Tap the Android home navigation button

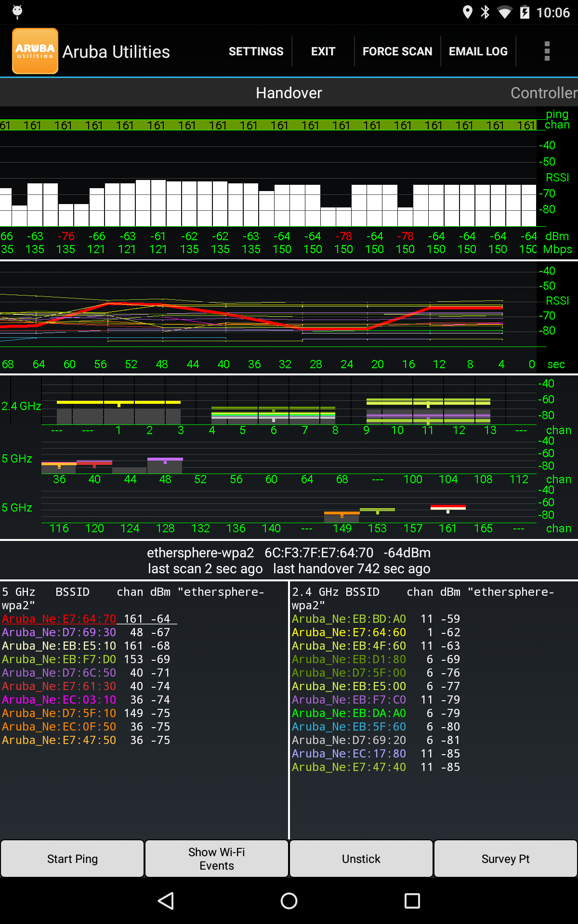pos(289,901)
